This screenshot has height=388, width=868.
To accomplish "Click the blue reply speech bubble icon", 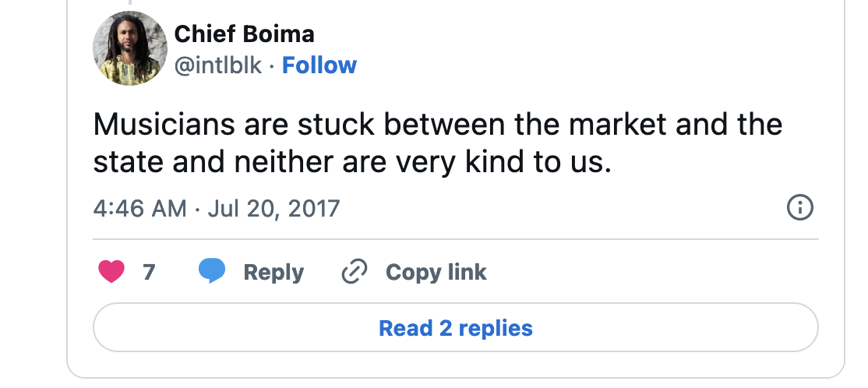I will (212, 271).
